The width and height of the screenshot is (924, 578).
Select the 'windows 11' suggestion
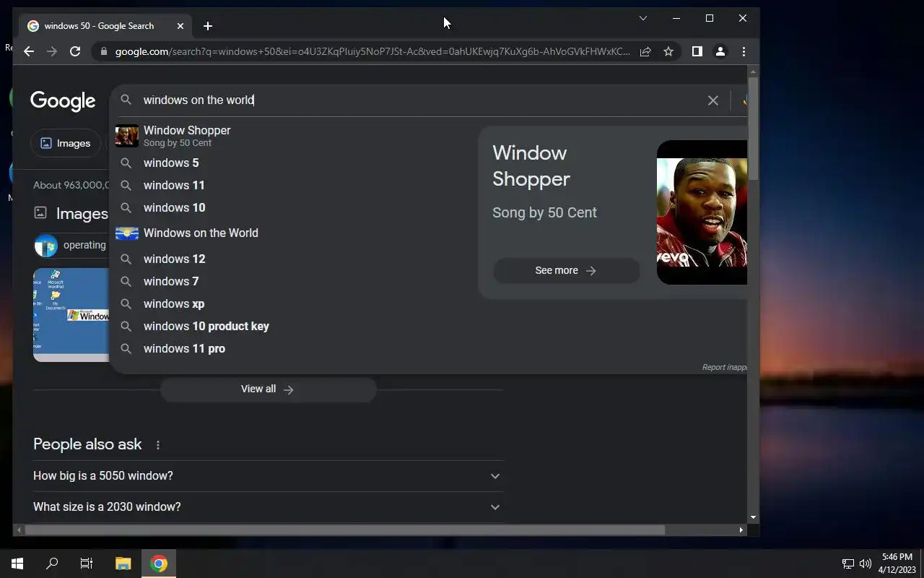(x=292, y=185)
